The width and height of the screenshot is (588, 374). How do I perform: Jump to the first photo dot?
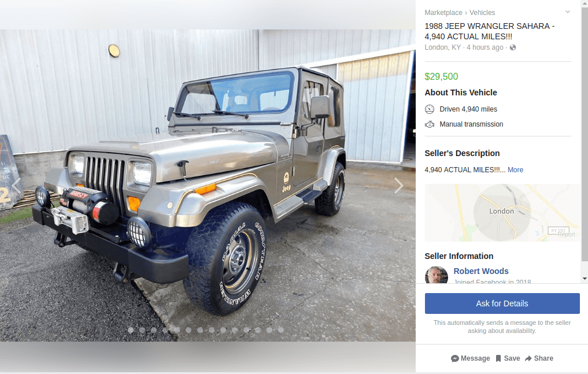[x=131, y=330]
